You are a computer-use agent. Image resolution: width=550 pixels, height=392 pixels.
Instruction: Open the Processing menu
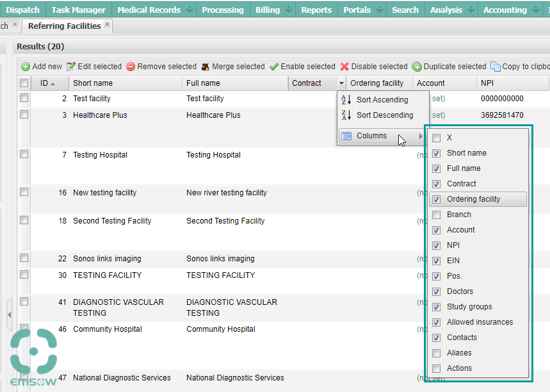pyautogui.click(x=223, y=10)
